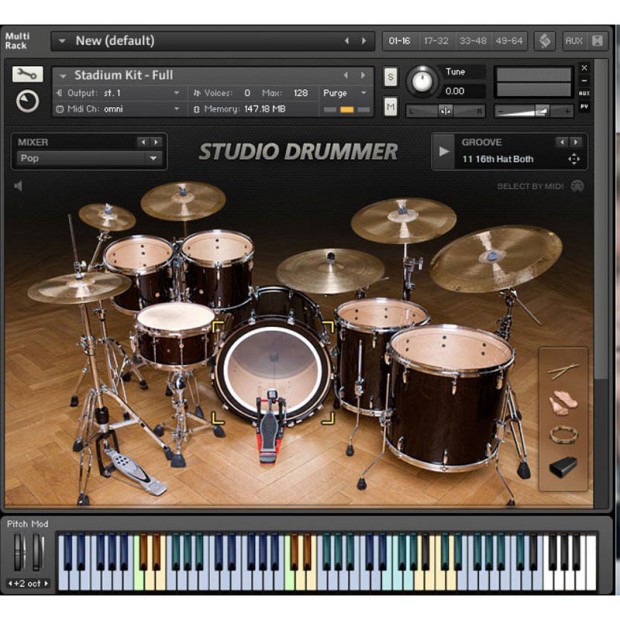The width and height of the screenshot is (620, 620).
Task: Toggle Select by MIDI
Action: tap(540, 186)
